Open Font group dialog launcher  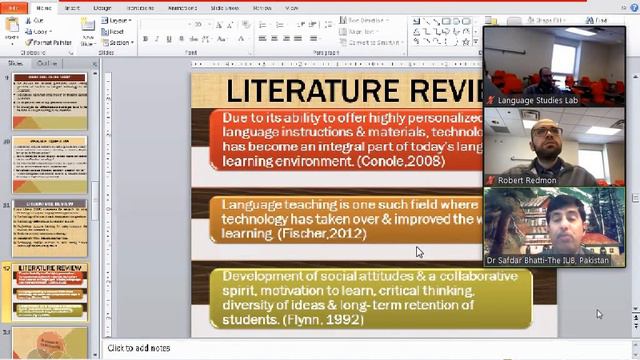tap(250, 53)
